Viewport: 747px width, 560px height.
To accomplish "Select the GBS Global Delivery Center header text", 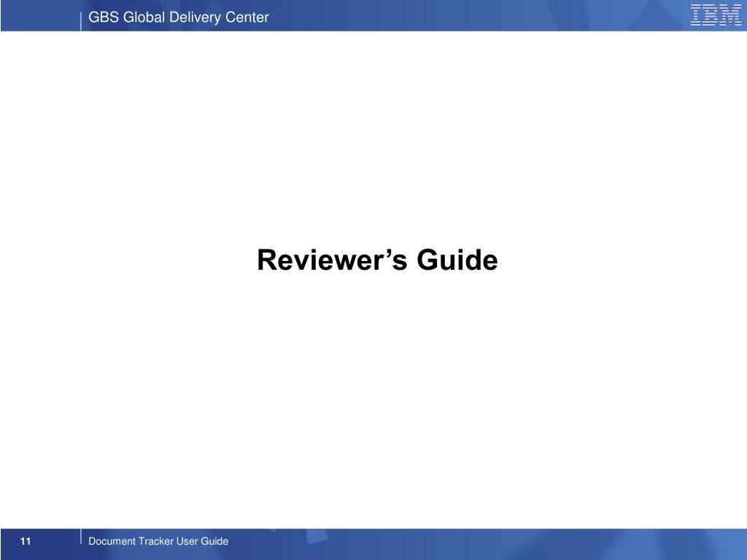I will pos(179,17).
